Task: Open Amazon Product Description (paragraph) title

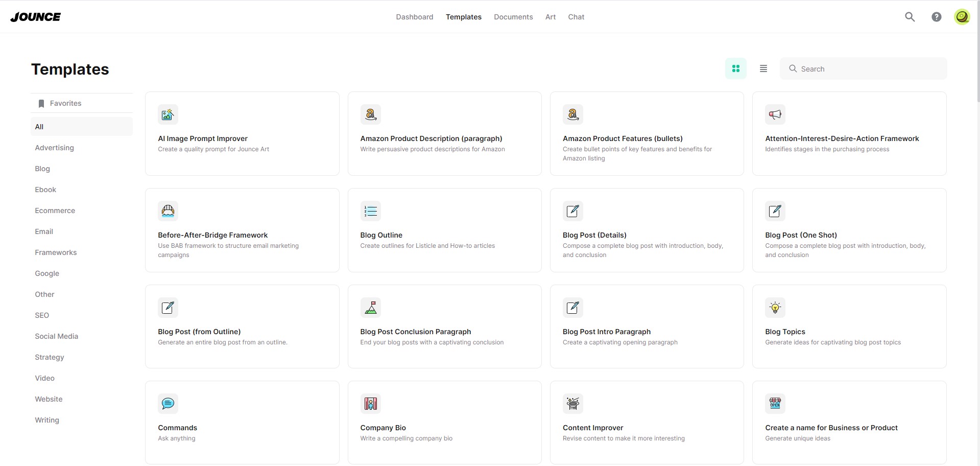Action: click(x=431, y=138)
